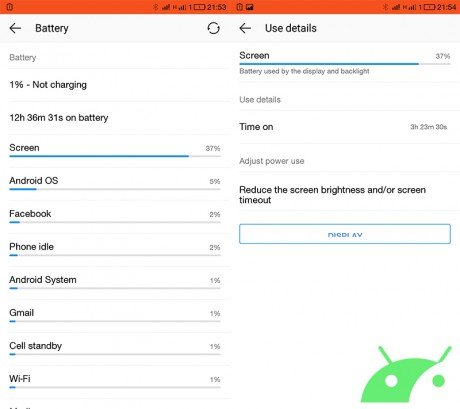Open Screen battery usage entry
This screenshot has height=409, width=460.
click(x=115, y=151)
